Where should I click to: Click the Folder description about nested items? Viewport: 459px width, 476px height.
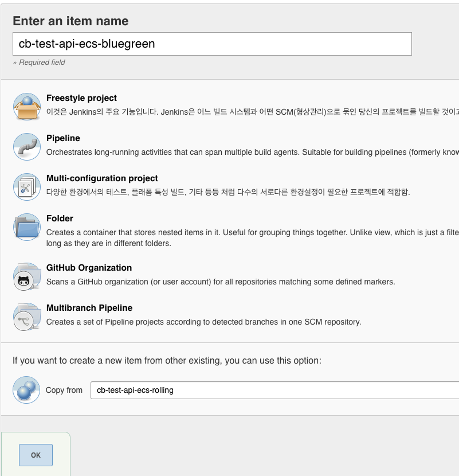click(252, 238)
